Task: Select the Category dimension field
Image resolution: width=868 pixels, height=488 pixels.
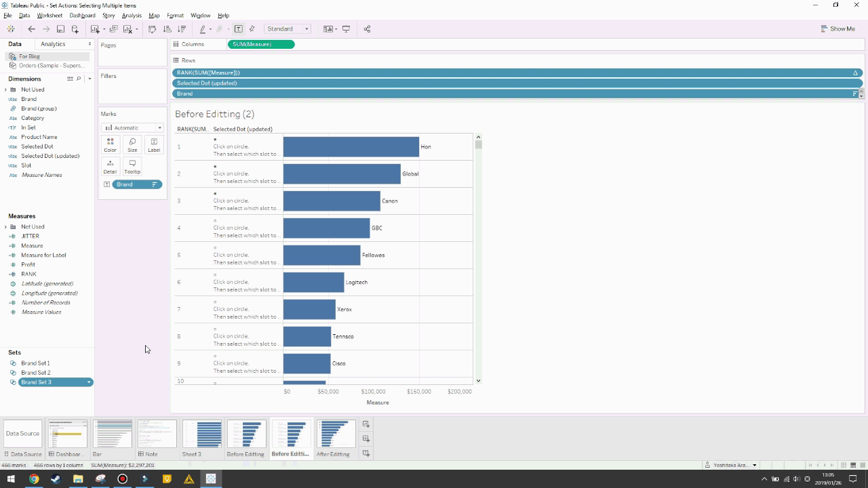Action: click(x=33, y=118)
